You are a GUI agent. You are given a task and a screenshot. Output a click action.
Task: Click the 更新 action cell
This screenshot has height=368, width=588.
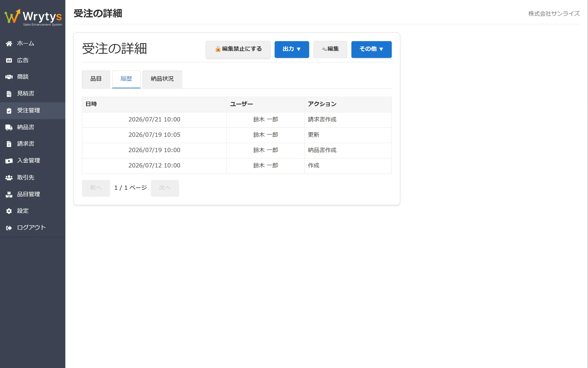point(348,135)
